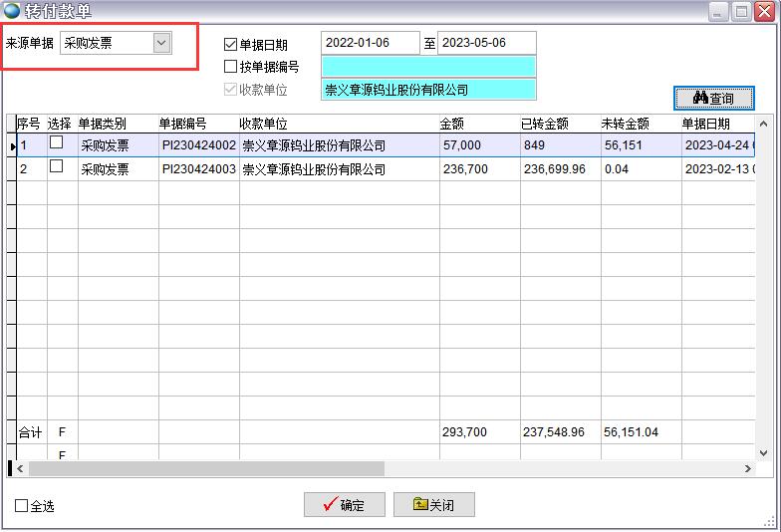Click the 确定 confirm button

point(344,505)
